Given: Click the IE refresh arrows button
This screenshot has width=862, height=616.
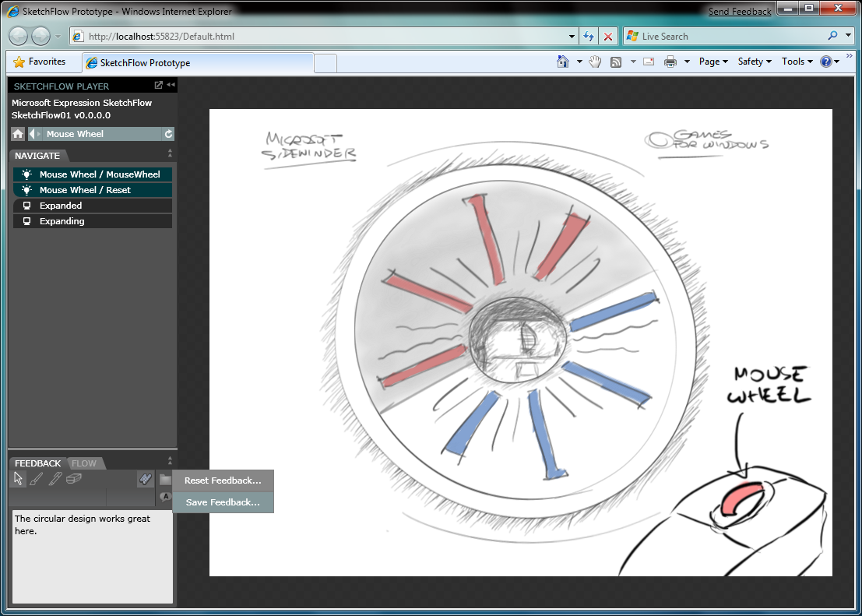Looking at the screenshot, I should coord(589,37).
